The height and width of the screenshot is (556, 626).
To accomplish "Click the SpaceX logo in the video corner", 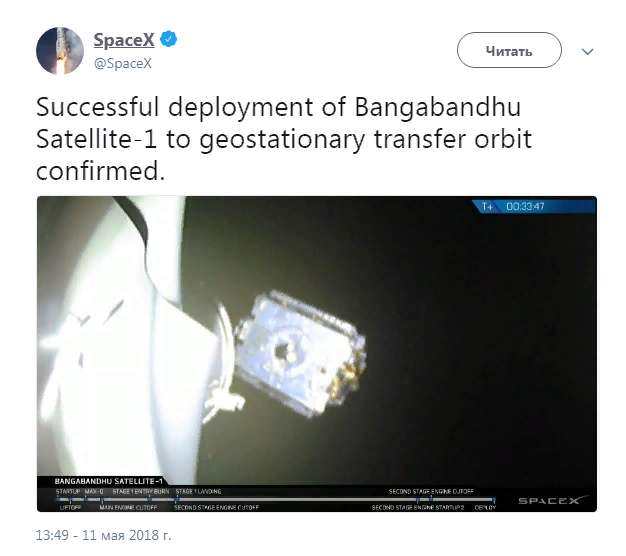I will pos(553,500).
